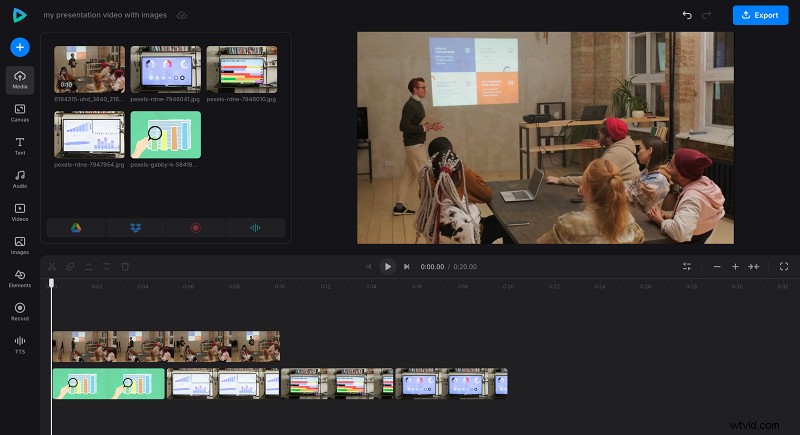
Task: Export the video project
Action: 760,15
